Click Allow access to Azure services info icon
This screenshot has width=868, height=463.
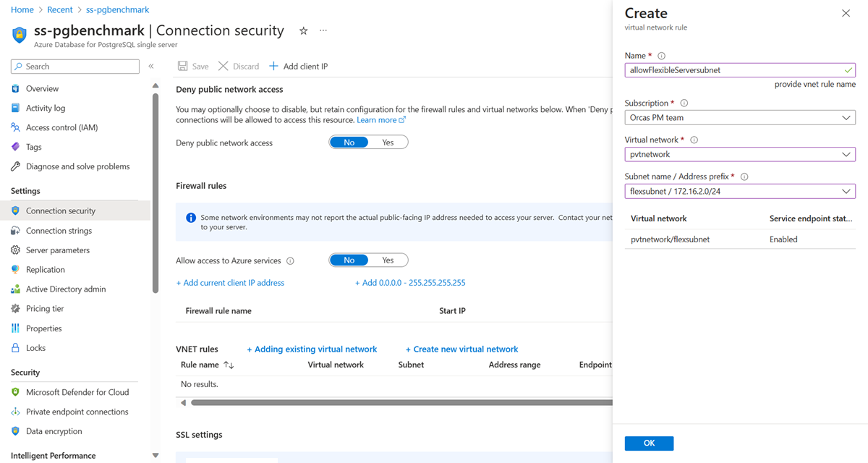click(x=290, y=261)
